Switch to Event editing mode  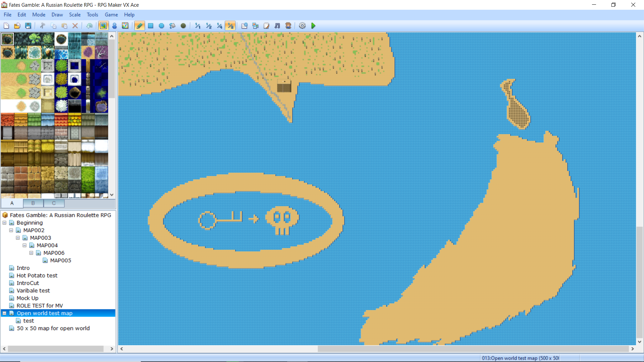coord(114,26)
